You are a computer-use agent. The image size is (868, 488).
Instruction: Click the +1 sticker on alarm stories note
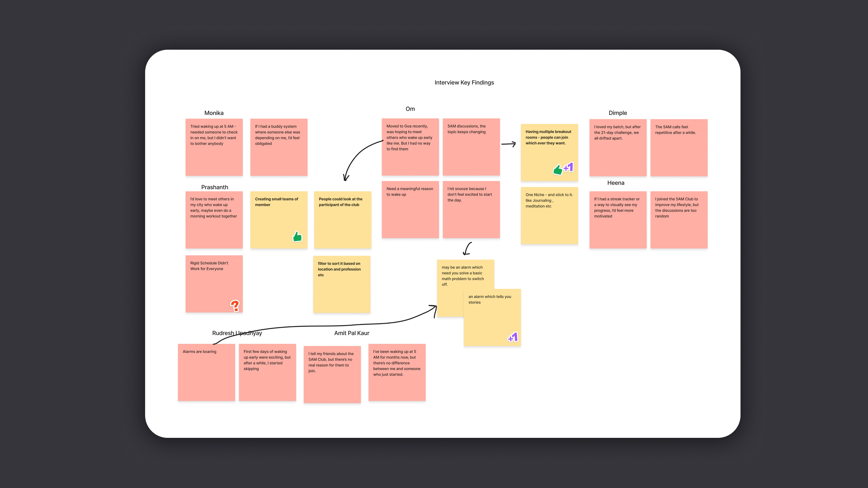pos(513,337)
